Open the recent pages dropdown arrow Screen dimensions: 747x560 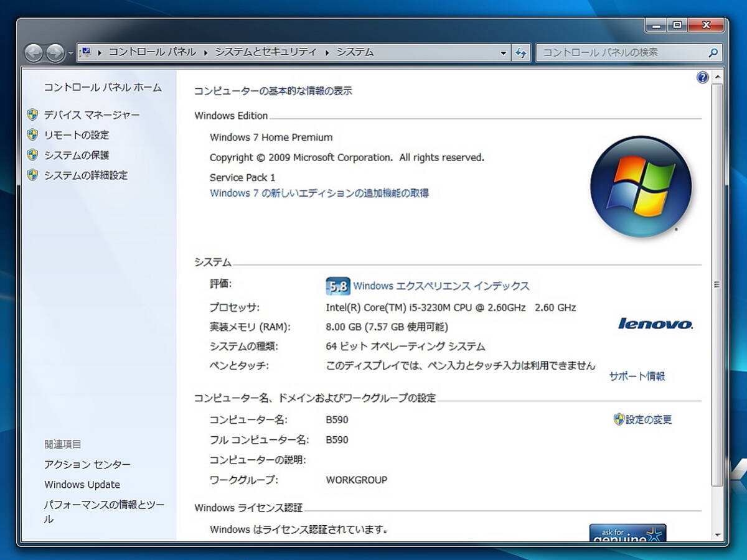click(x=70, y=54)
